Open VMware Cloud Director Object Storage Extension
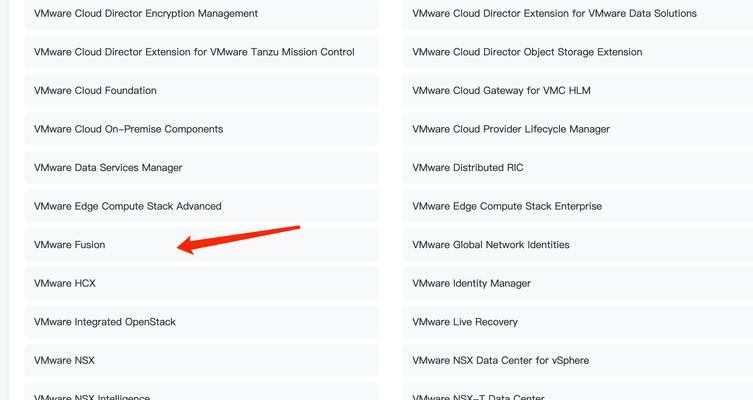The image size is (753, 400). (578, 52)
